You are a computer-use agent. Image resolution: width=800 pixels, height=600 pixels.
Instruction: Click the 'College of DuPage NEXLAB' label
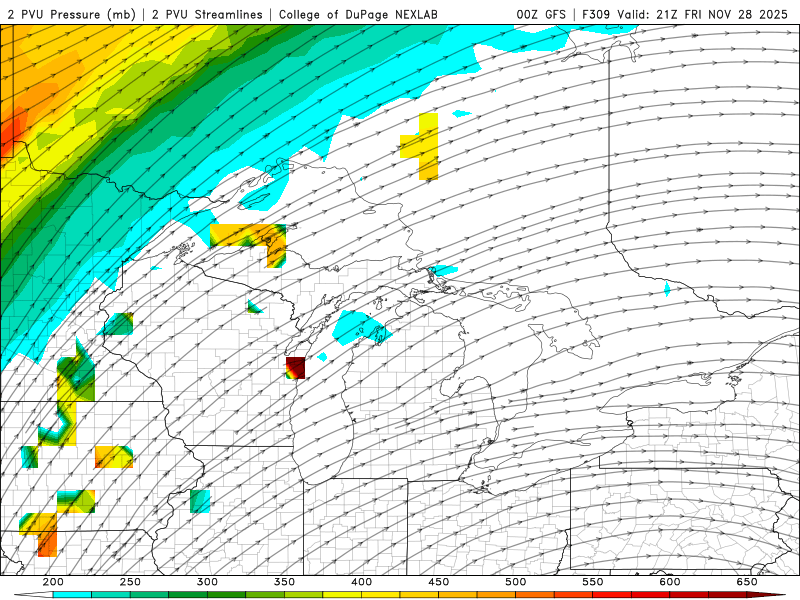click(358, 14)
